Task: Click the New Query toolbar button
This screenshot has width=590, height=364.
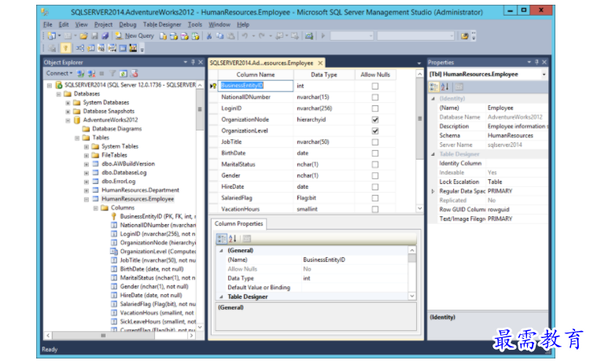Action: click(135, 35)
